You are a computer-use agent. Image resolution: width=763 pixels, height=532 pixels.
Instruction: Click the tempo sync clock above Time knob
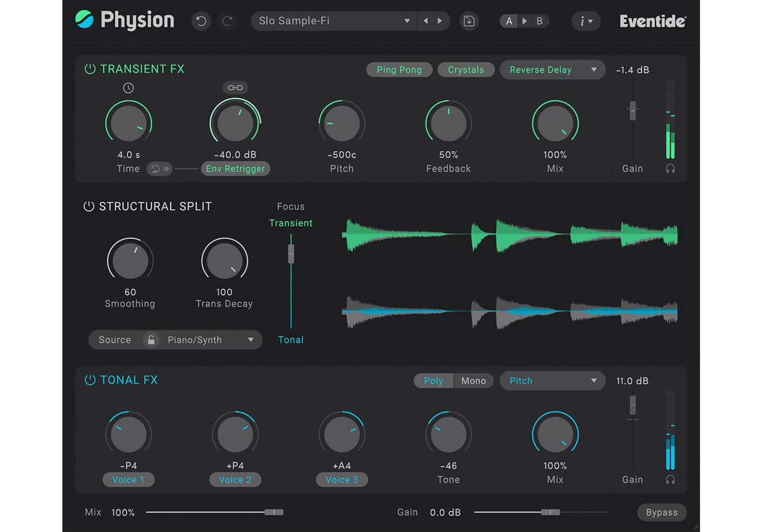click(128, 88)
